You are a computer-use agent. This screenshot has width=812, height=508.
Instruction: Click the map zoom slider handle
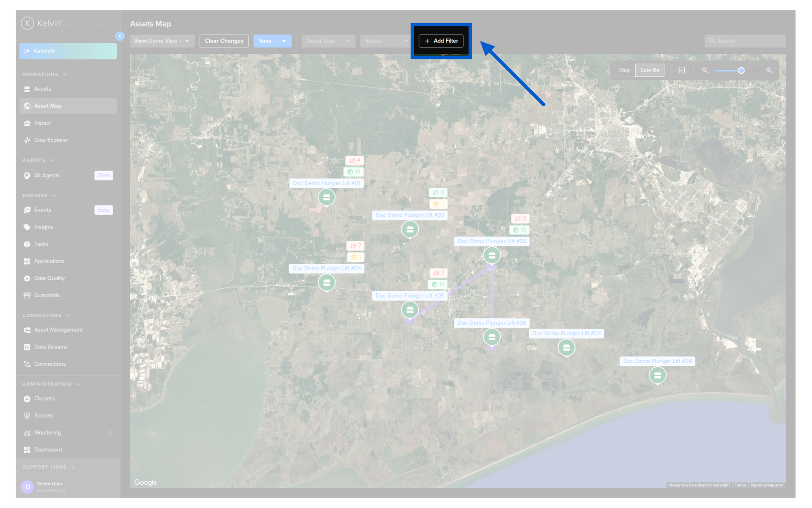741,71
